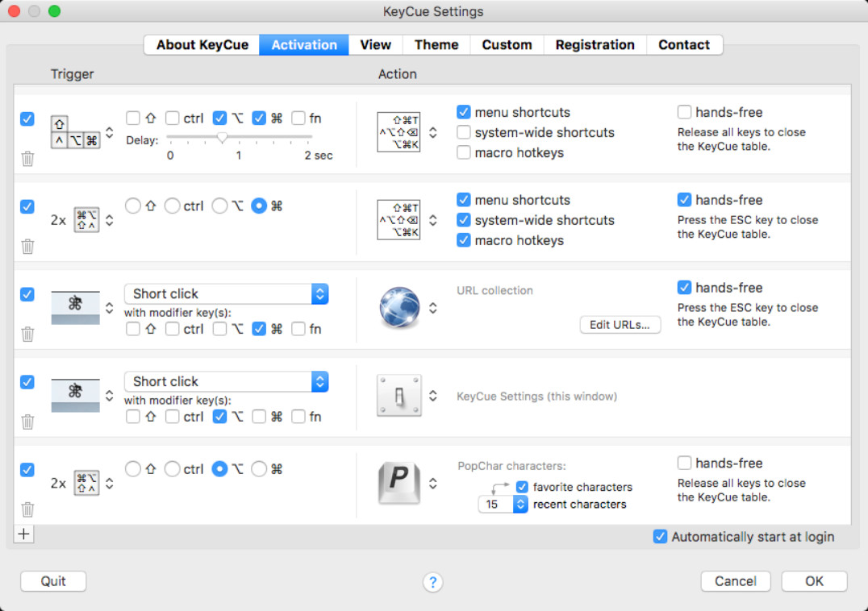
Task: Click the Delay slider thumb
Action: click(222, 137)
